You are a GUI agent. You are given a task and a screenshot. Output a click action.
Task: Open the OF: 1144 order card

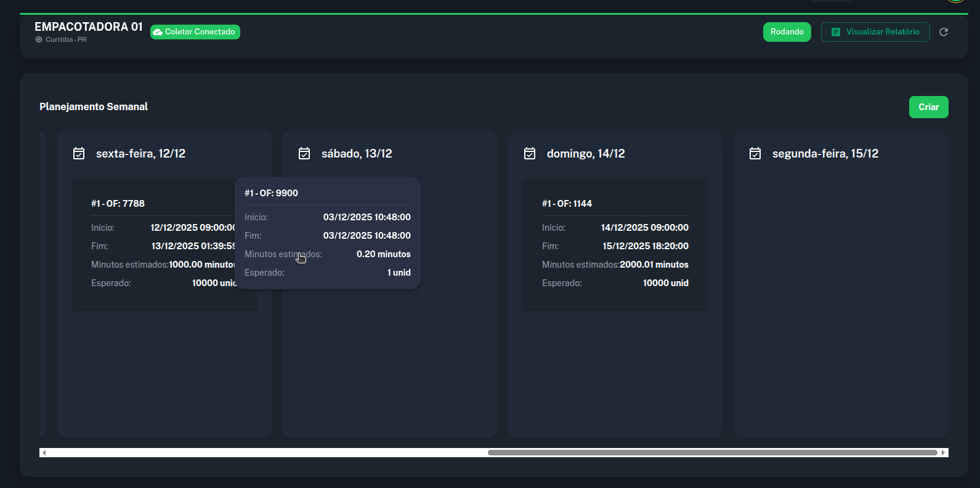(x=615, y=243)
